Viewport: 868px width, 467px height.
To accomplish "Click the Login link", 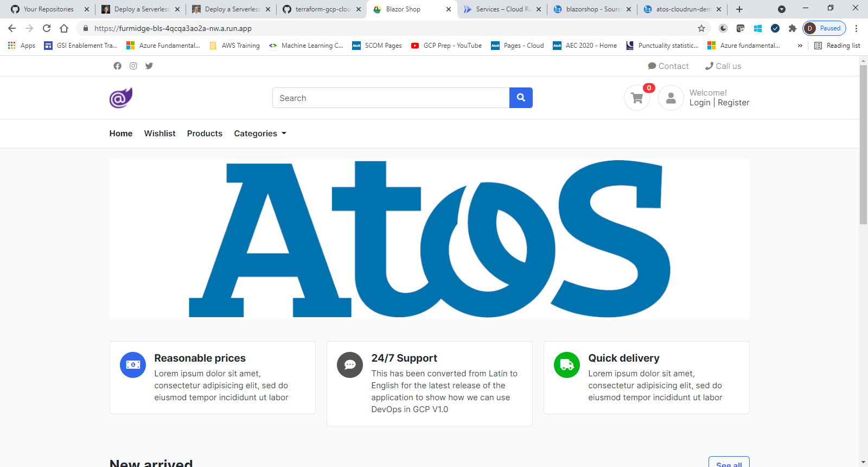I will point(700,103).
